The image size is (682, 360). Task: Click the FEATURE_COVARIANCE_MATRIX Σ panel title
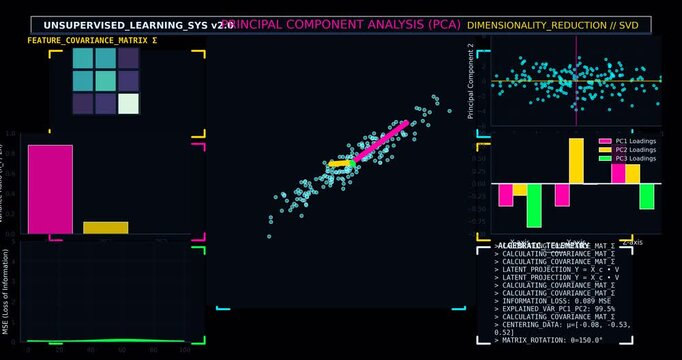[x=92, y=41]
